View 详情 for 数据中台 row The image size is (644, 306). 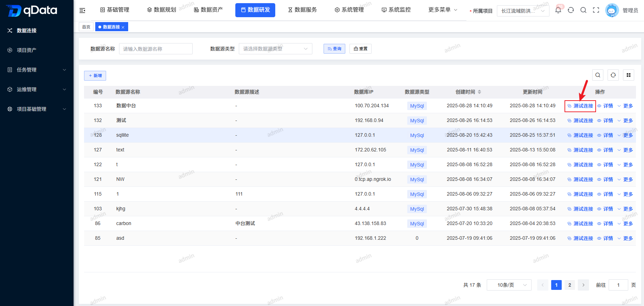coord(605,106)
